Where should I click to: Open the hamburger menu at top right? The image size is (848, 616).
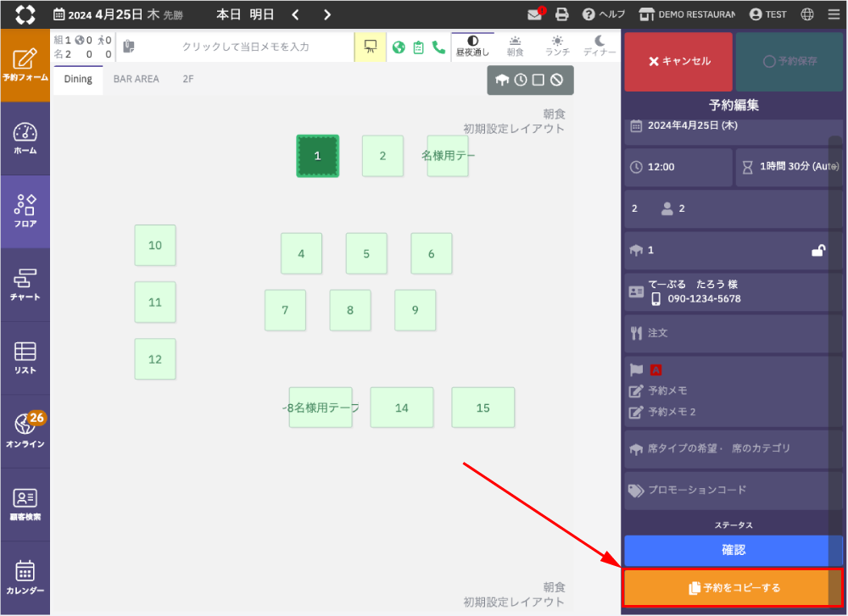[833, 14]
